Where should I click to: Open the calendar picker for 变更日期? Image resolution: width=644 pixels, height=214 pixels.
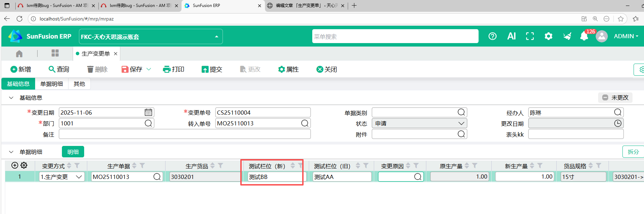pos(148,112)
